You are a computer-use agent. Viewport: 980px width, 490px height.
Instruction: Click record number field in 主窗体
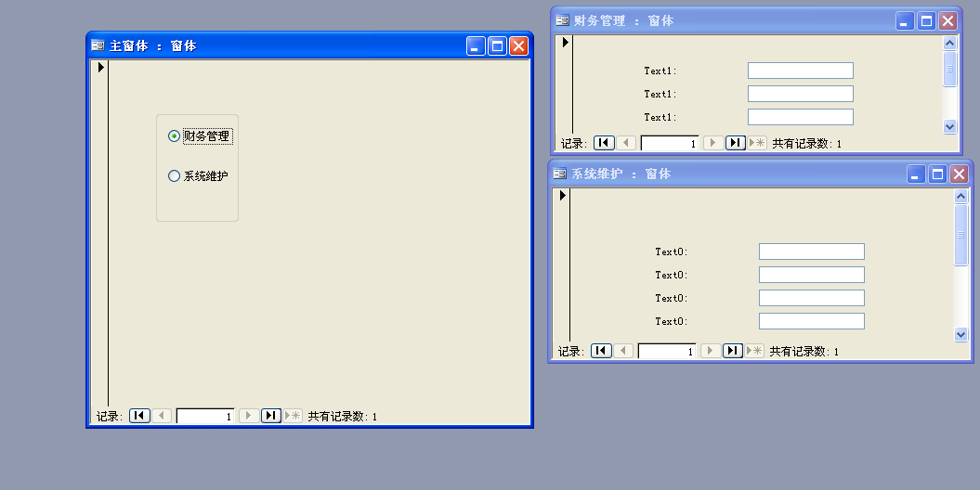pos(205,416)
